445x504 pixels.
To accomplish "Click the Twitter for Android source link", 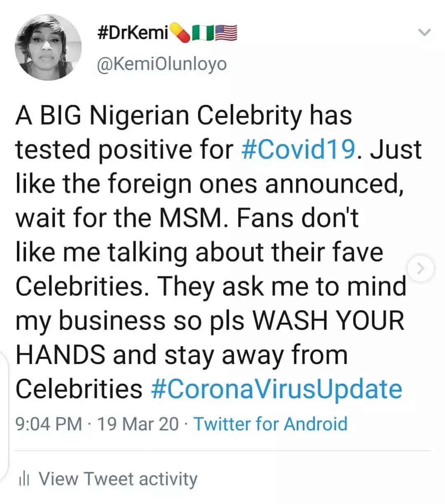I will pyautogui.click(x=270, y=424).
